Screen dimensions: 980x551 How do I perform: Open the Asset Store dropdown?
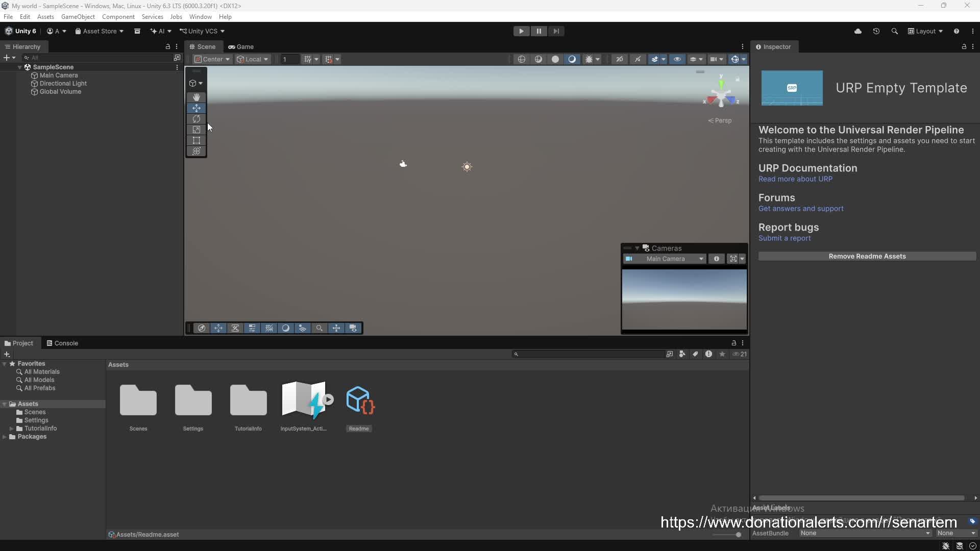(x=99, y=31)
